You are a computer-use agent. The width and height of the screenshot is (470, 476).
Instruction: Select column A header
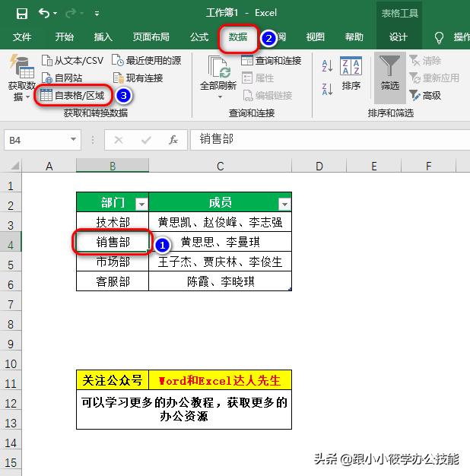(x=49, y=166)
